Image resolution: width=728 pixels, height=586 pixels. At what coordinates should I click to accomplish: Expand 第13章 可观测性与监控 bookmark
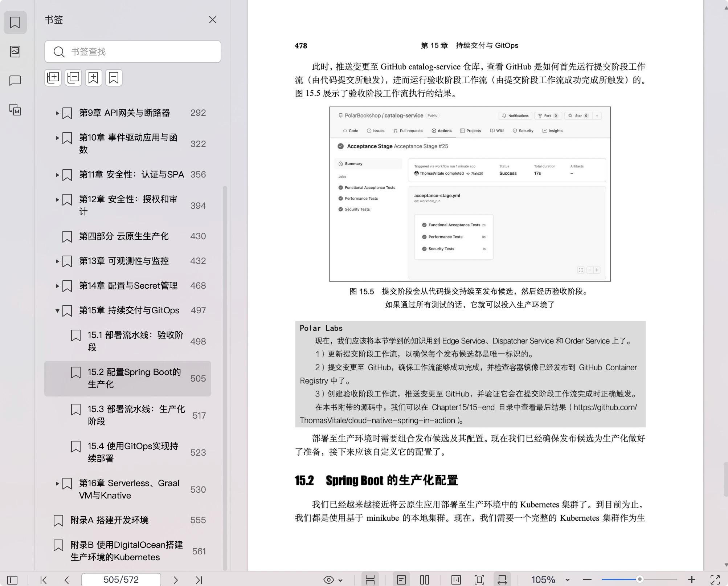[x=57, y=261]
